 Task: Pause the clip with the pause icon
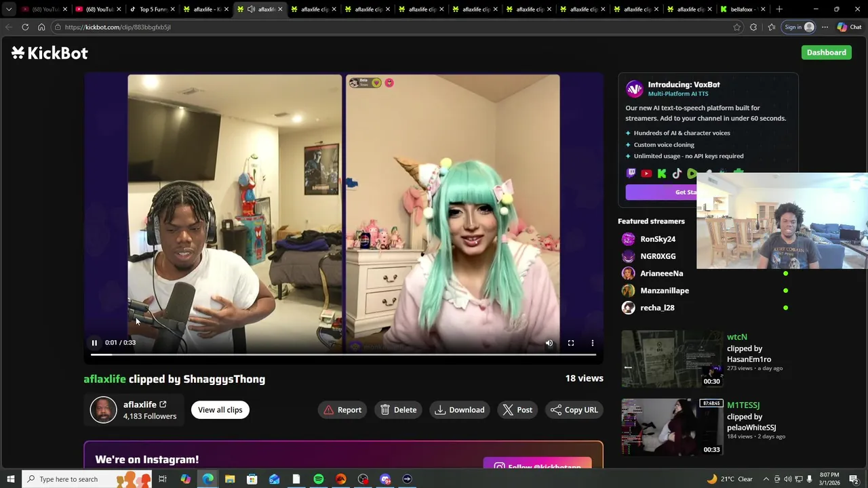coord(94,343)
